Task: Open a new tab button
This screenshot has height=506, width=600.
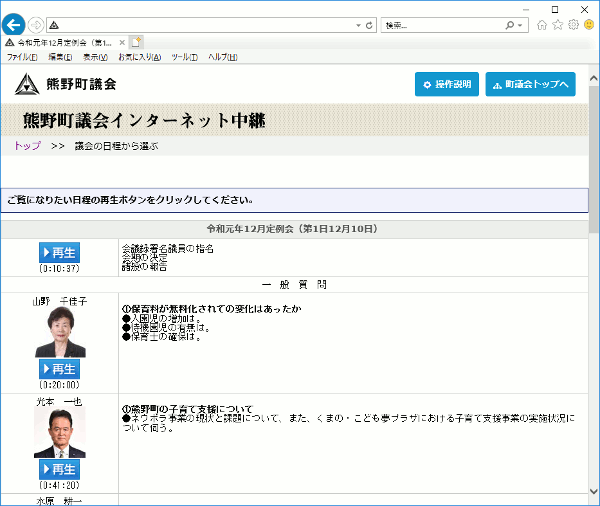Action: pos(136,42)
